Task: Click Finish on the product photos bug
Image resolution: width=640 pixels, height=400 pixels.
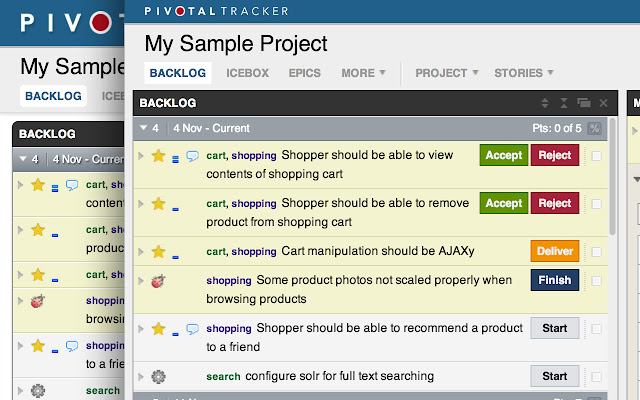Action: pos(555,280)
